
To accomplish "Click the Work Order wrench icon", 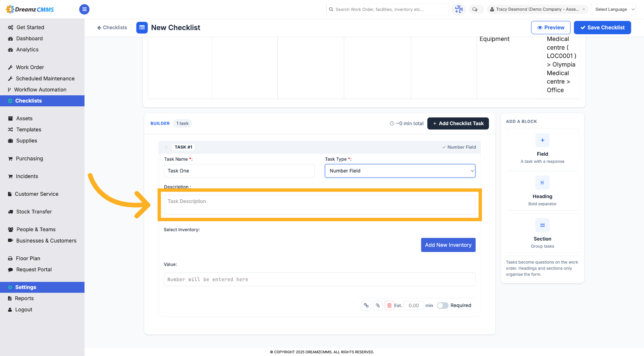I will 10,67.
